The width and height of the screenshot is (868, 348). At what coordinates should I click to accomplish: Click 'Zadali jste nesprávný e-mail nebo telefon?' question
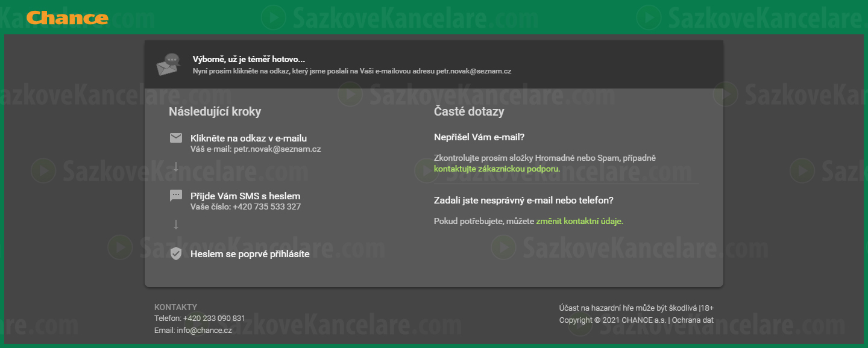(x=523, y=200)
